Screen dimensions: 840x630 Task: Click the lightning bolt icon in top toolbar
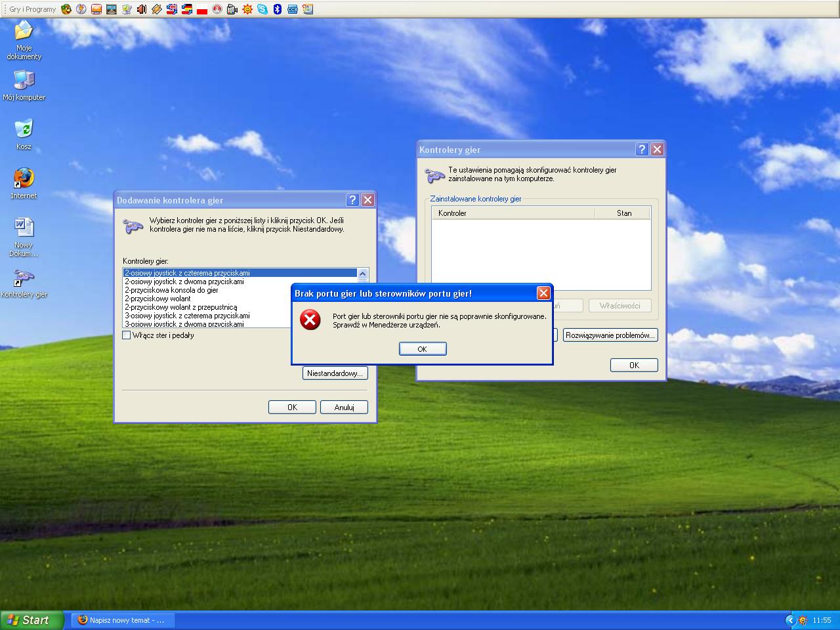pyautogui.click(x=81, y=9)
